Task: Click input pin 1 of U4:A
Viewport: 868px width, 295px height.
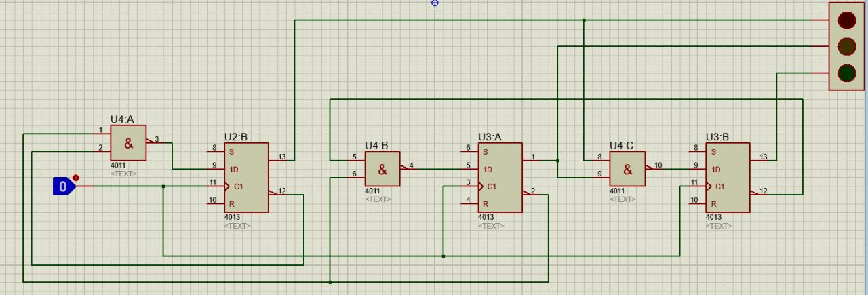Action: tap(100, 132)
